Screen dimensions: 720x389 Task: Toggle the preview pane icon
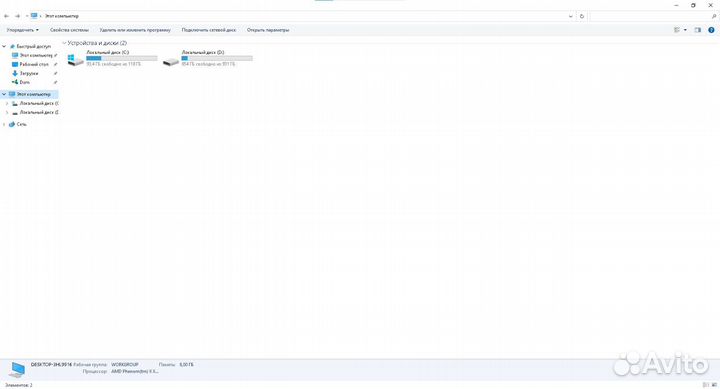point(698,30)
